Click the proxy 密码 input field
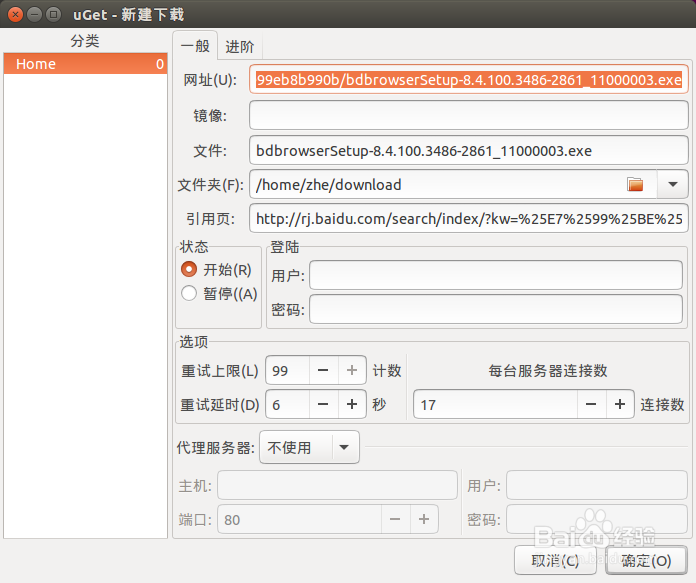The width and height of the screenshot is (696, 583). (x=597, y=519)
